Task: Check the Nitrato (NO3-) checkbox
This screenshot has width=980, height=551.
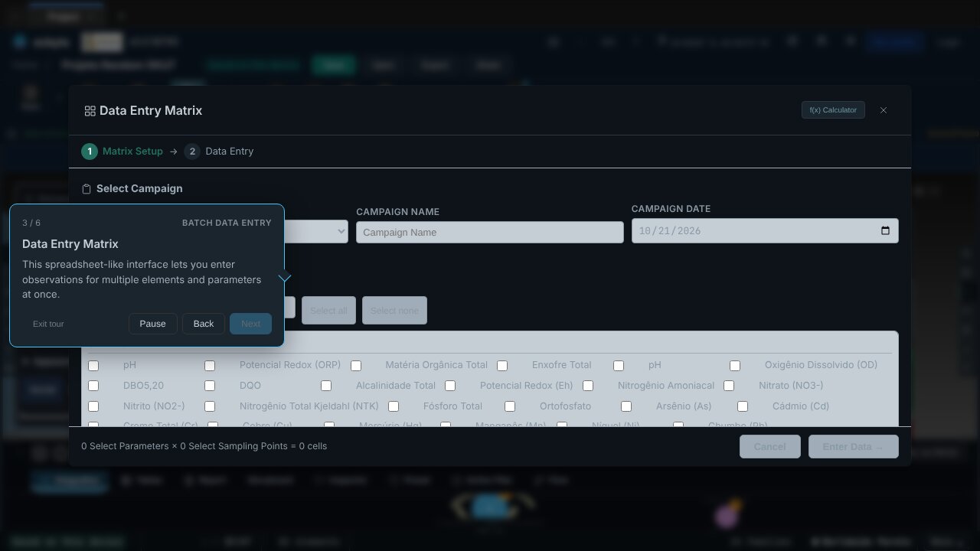Action: (x=729, y=386)
